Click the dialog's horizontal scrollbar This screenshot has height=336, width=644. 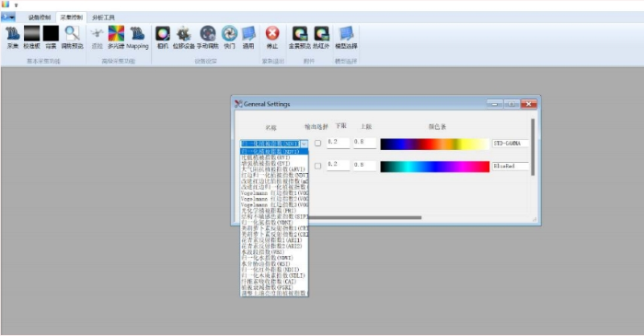coord(364,217)
